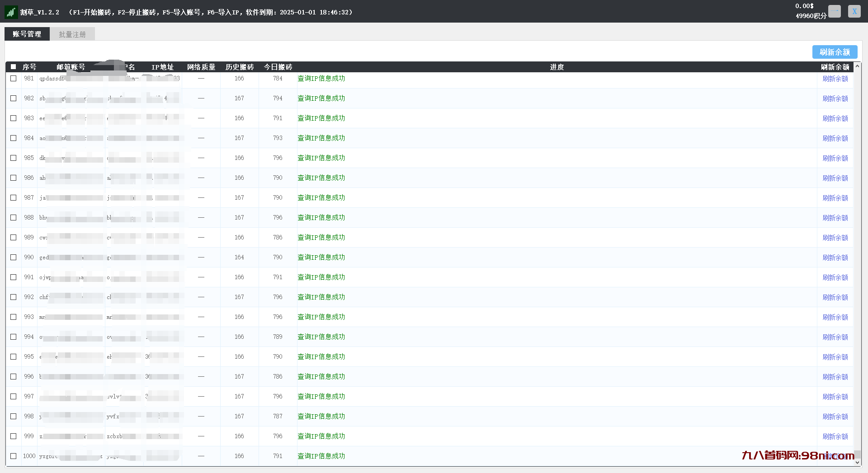Switch to the 批量注册 tab
The height and width of the screenshot is (473, 868).
pos(72,34)
